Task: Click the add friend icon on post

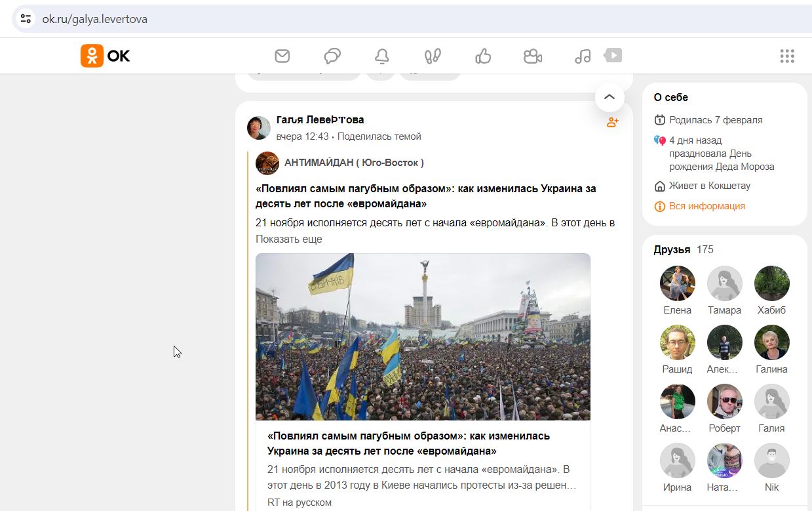Action: [613, 122]
